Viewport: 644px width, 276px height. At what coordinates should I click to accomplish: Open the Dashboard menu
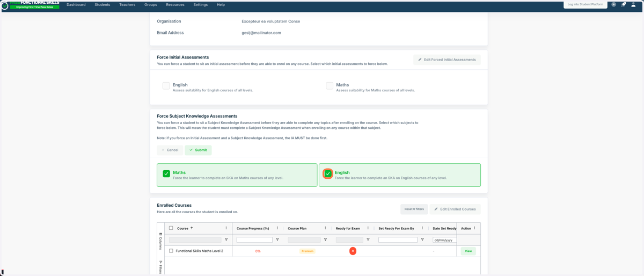pyautogui.click(x=76, y=5)
